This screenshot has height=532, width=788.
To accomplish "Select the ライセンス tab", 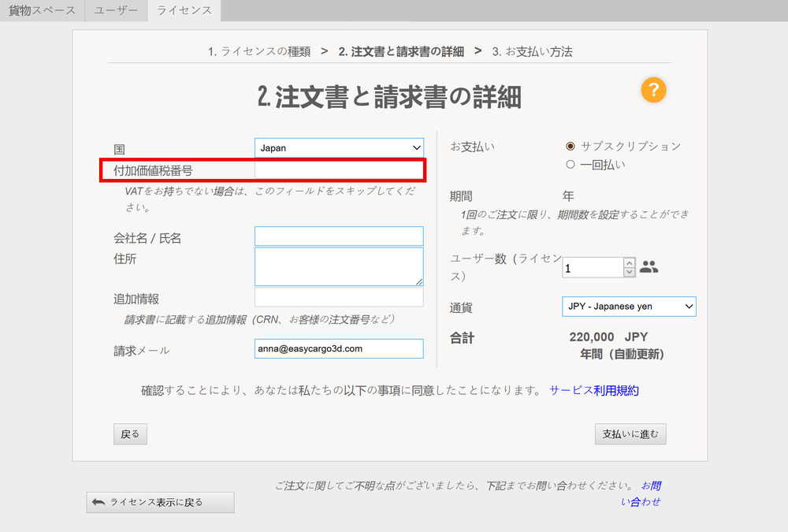I will tap(184, 10).
